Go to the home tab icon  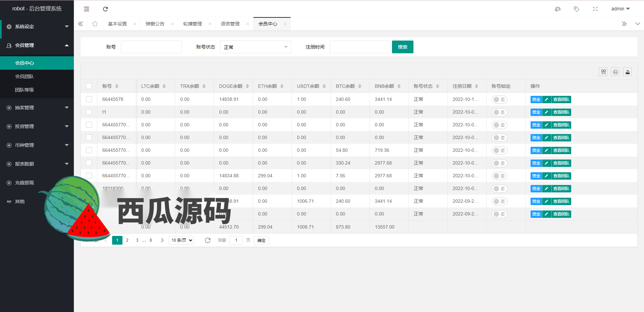(95, 24)
